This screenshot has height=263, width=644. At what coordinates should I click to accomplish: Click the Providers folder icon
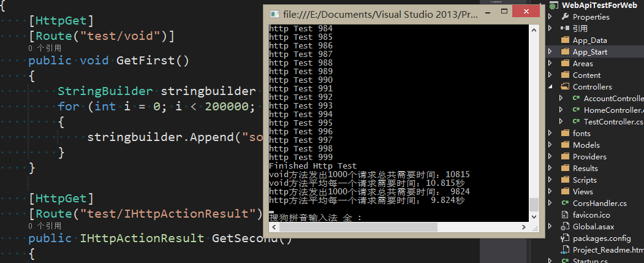tap(565, 156)
